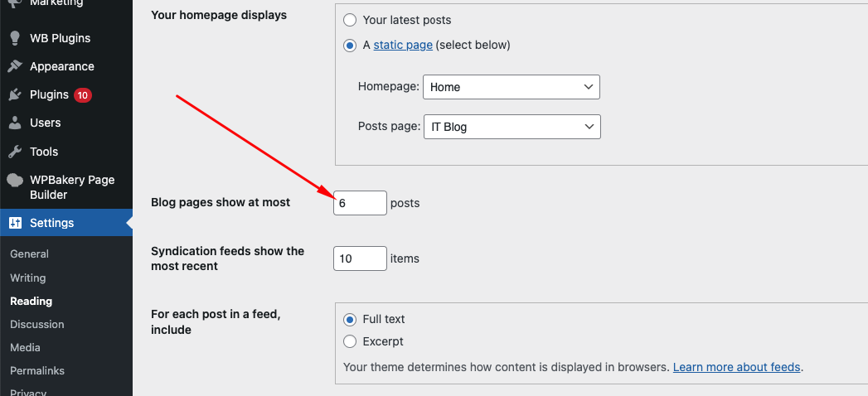Open the Homepage dropdown showing Home

[x=512, y=87]
